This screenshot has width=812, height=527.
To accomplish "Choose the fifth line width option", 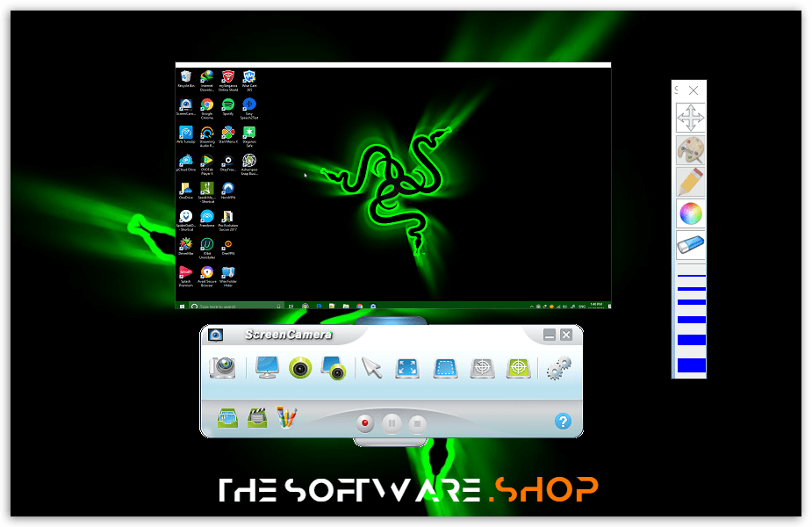I will 692,340.
